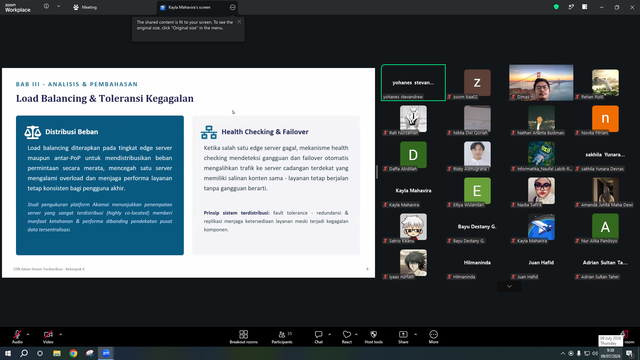Click the Zoom app icon on taskbar
Screen dimensions: 640x360
[106, 353]
